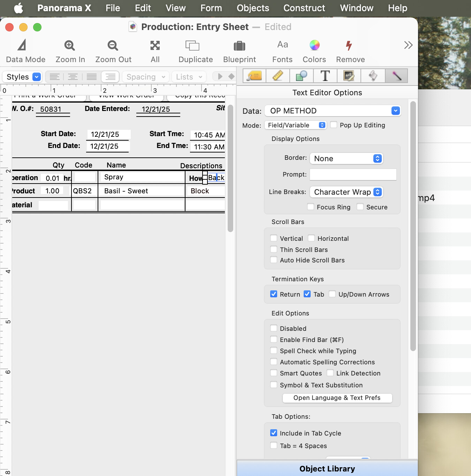Open the ruler measurement panel tab
The image size is (471, 476).
278,76
